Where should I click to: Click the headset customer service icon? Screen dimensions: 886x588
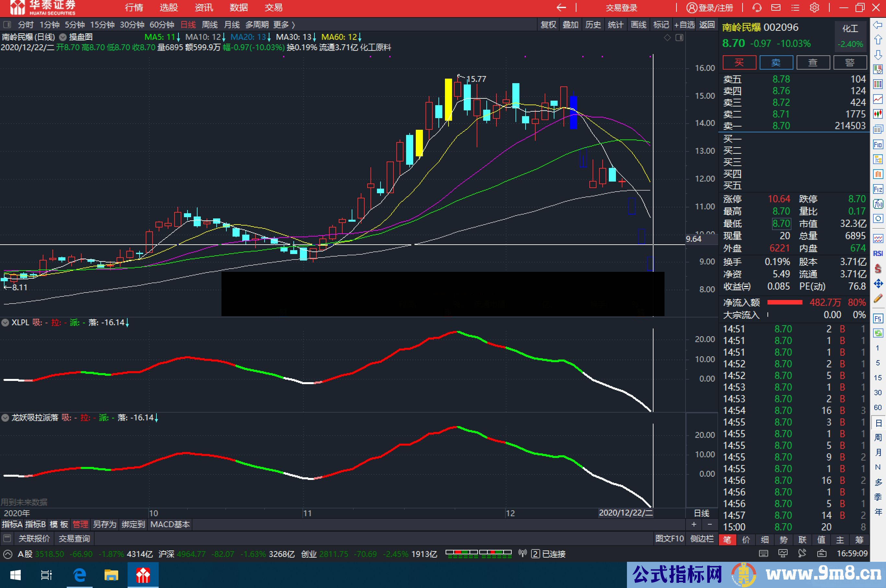point(757,7)
